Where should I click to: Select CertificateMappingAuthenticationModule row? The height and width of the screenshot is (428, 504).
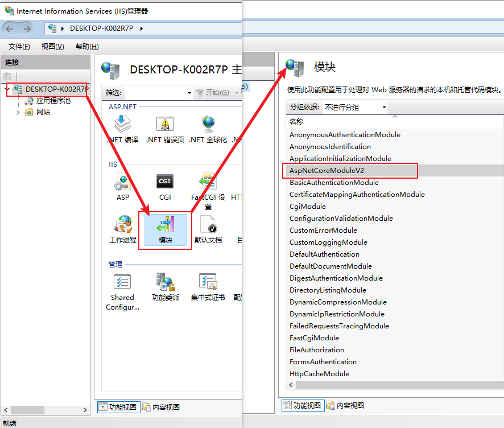tap(357, 195)
